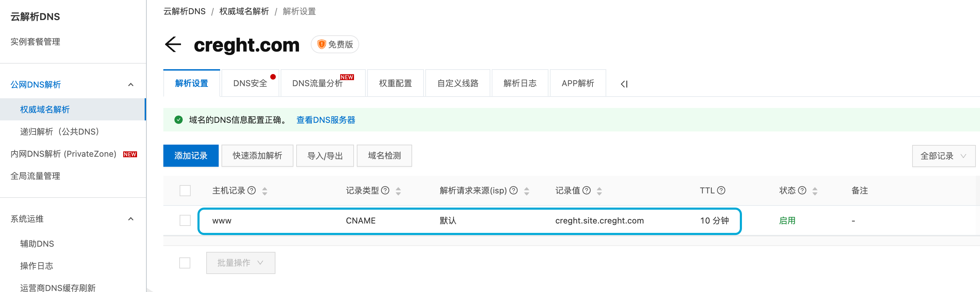Sort records by 主机记录 column arrows

point(265,191)
